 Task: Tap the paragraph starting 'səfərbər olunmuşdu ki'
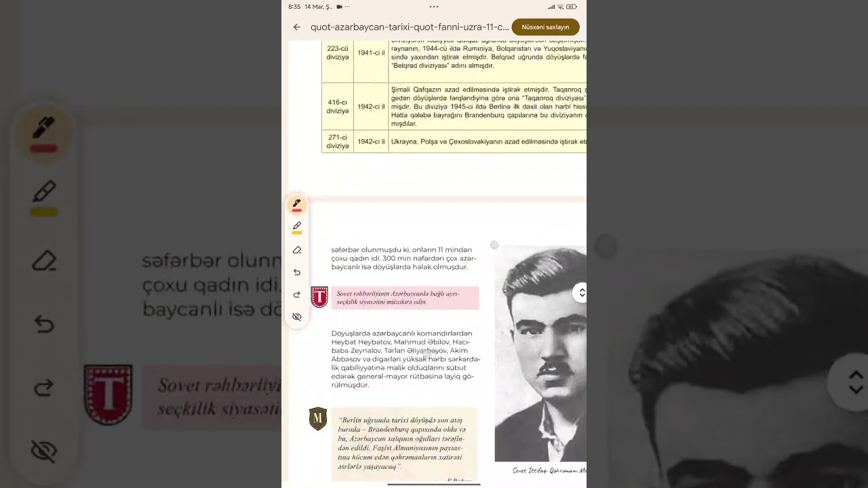click(x=404, y=258)
